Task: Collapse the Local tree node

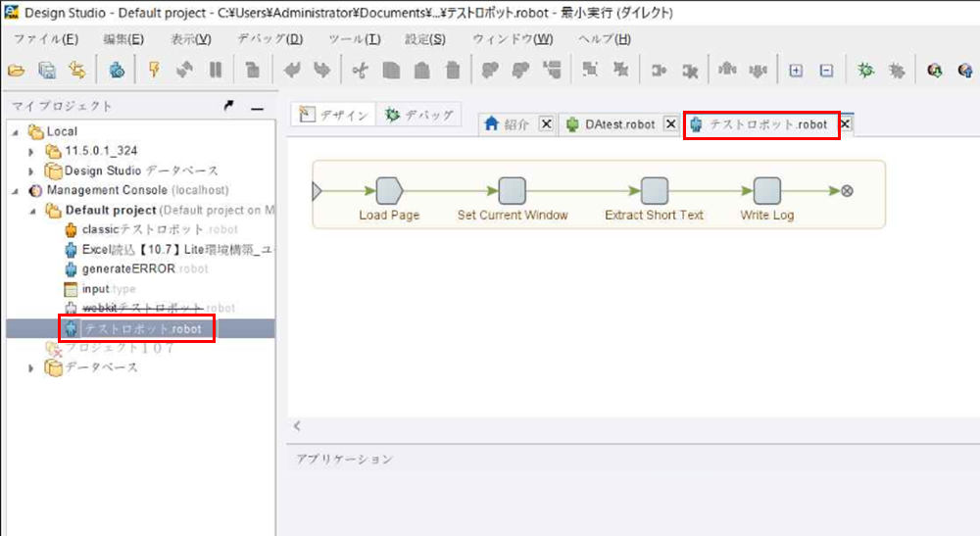Action: coord(16,132)
